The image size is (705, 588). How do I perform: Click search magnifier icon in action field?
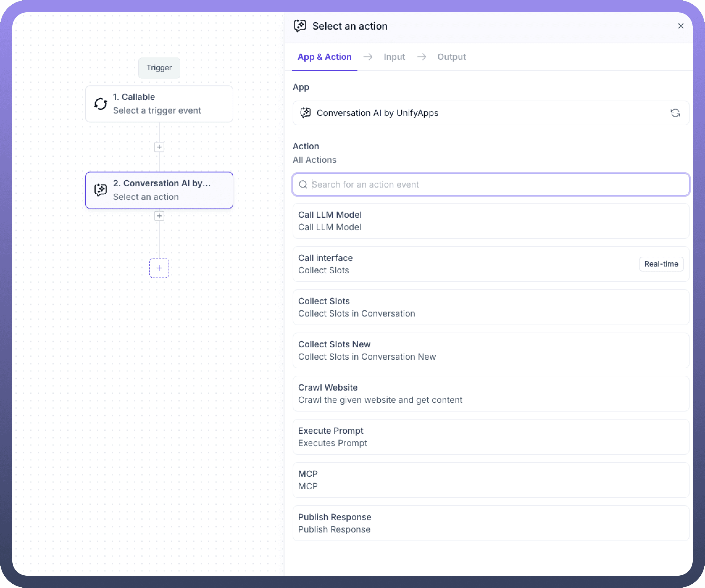303,184
